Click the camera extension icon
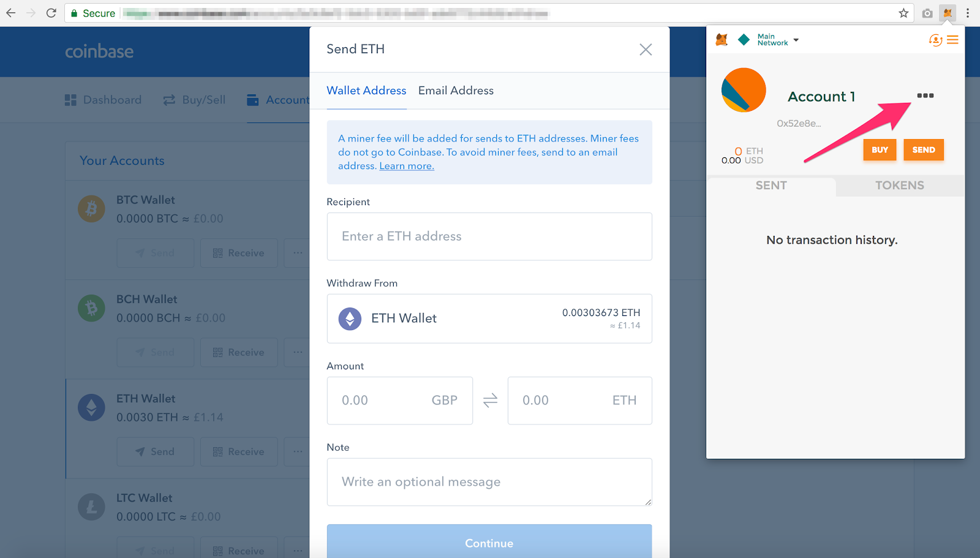 point(927,13)
